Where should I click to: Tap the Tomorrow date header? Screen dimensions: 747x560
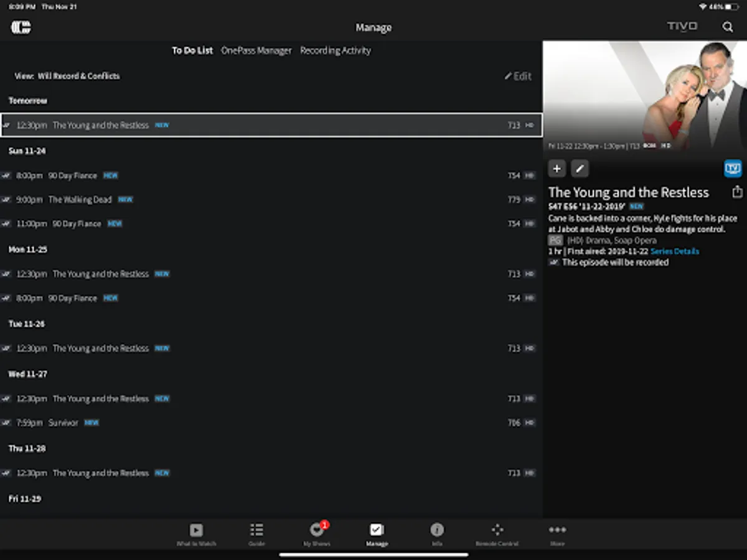pyautogui.click(x=27, y=101)
